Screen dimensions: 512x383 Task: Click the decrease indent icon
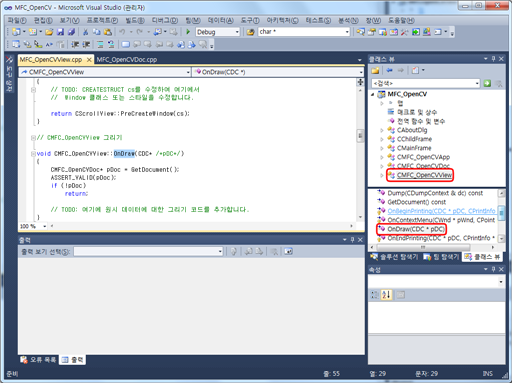75,44
